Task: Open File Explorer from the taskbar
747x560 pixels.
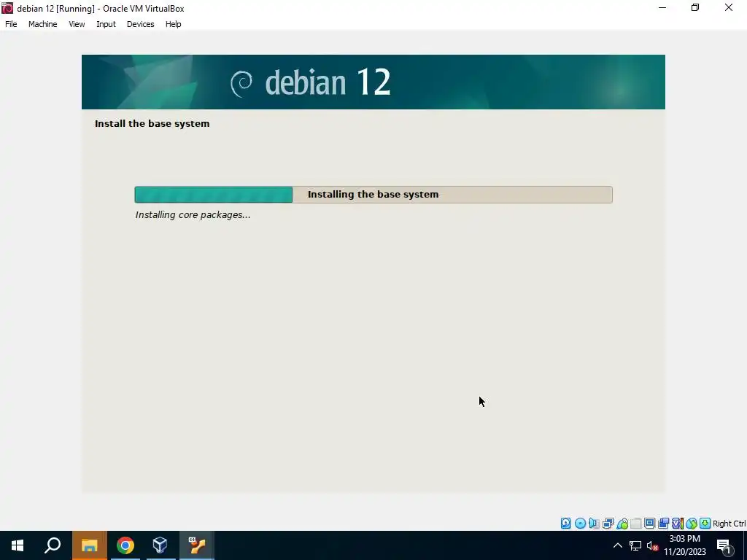Action: pyautogui.click(x=89, y=545)
